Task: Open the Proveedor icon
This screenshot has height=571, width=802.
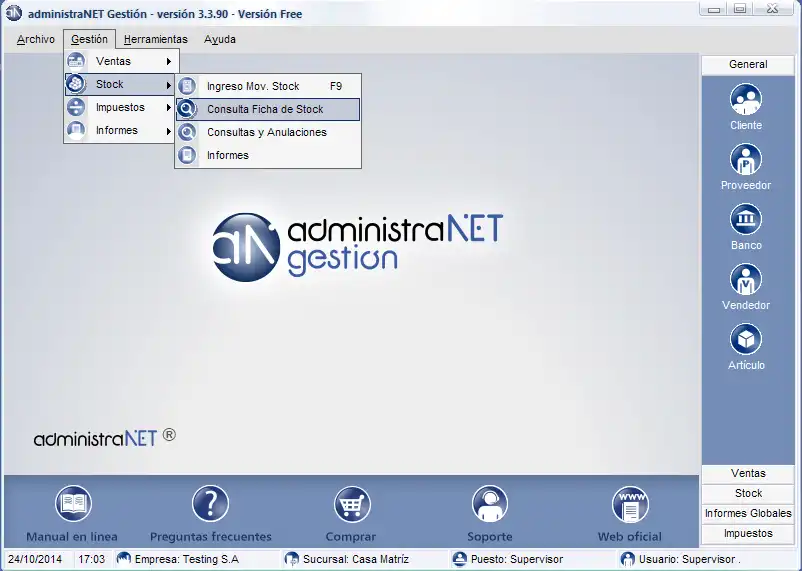Action: point(746,159)
